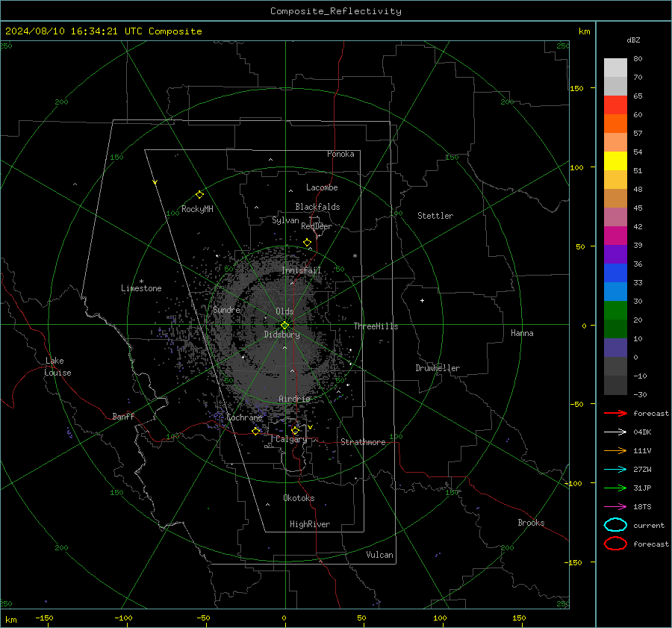Click the white plus marker west of Hanna
Image resolution: width=672 pixels, height=628 pixels.
(422, 300)
